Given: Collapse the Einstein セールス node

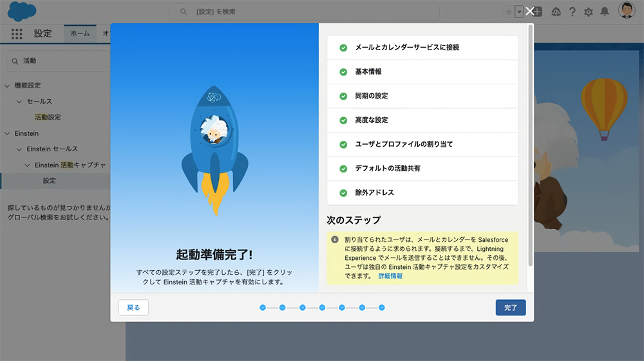Looking at the screenshot, I should click(x=19, y=149).
